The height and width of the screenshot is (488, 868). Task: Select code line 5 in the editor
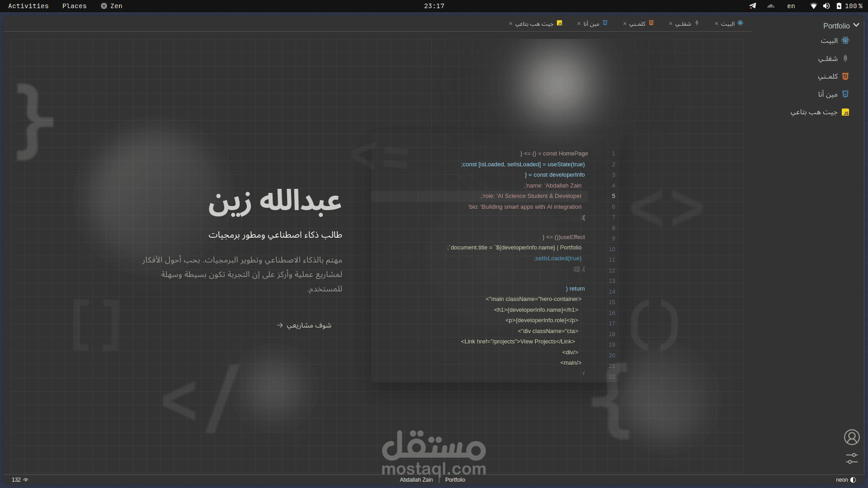pos(531,196)
